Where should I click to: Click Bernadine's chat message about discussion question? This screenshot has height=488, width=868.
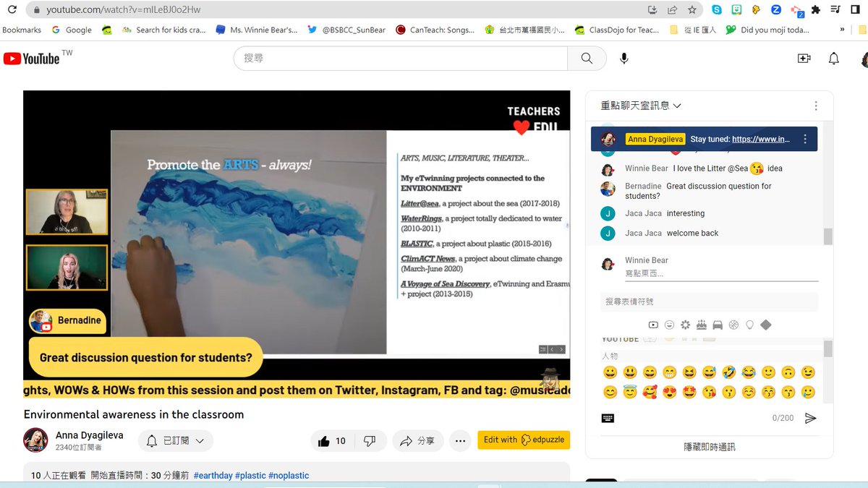pos(709,191)
